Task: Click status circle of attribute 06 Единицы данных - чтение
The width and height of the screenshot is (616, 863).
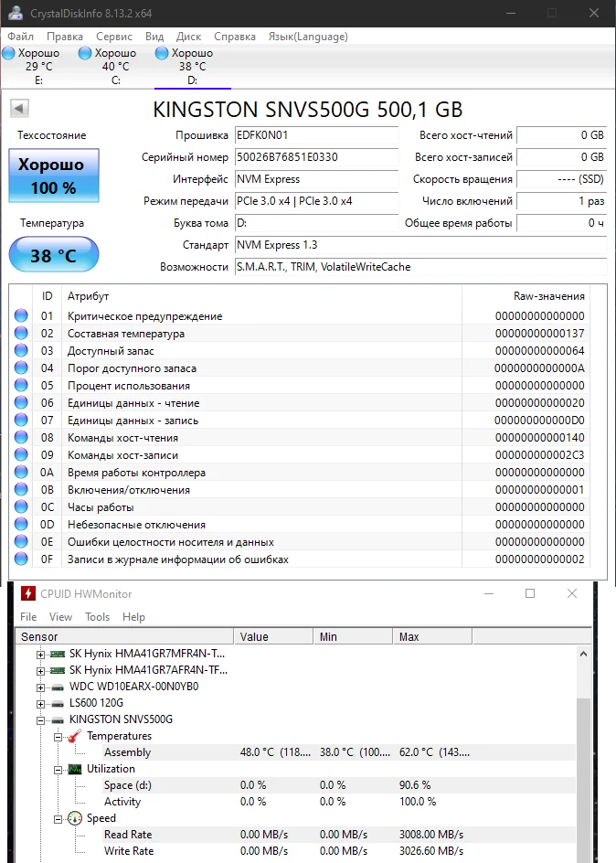Action: coord(21,402)
